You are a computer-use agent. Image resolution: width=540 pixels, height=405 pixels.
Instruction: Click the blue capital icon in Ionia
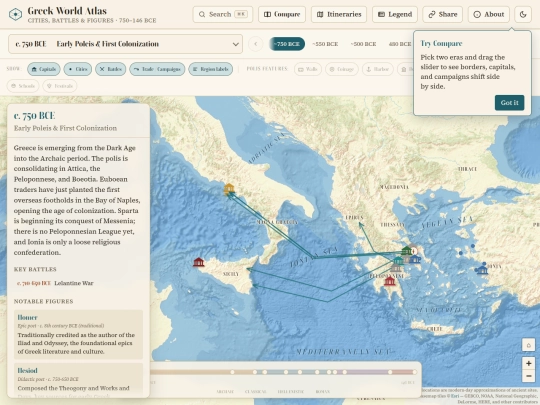point(482,269)
